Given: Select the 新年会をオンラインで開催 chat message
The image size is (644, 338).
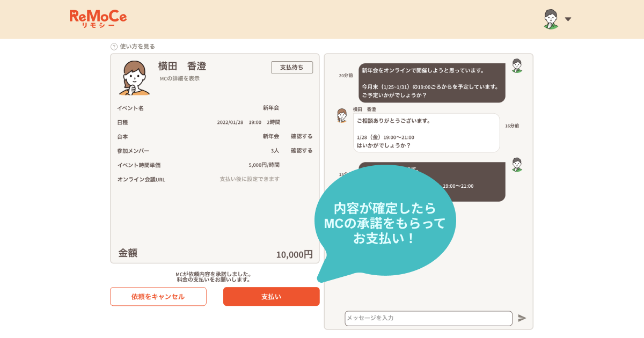Looking at the screenshot, I should tap(432, 83).
